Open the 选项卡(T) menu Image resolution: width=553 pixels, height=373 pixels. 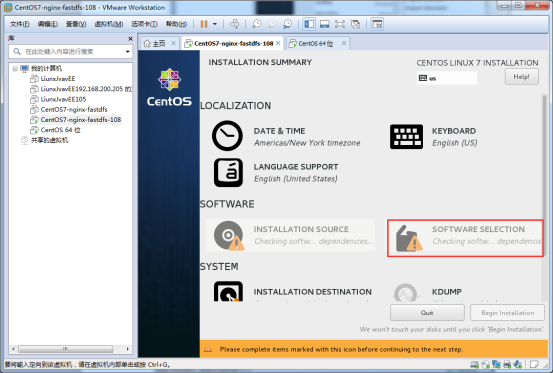144,24
